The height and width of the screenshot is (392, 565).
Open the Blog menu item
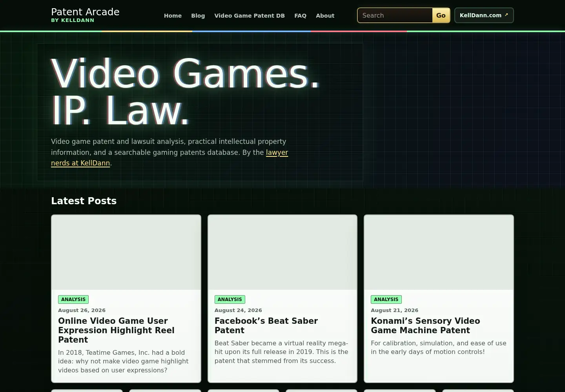198,16
